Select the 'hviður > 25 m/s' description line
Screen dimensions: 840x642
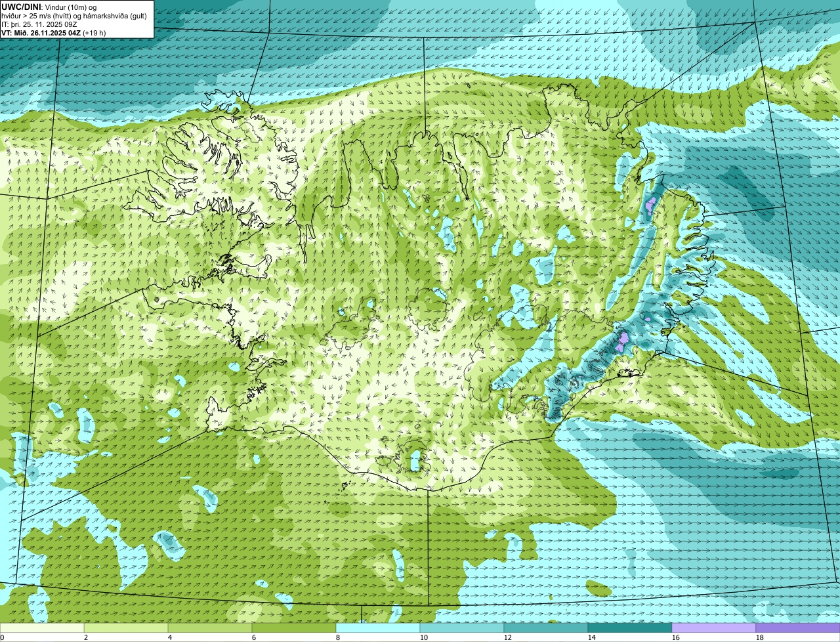[x=74, y=16]
